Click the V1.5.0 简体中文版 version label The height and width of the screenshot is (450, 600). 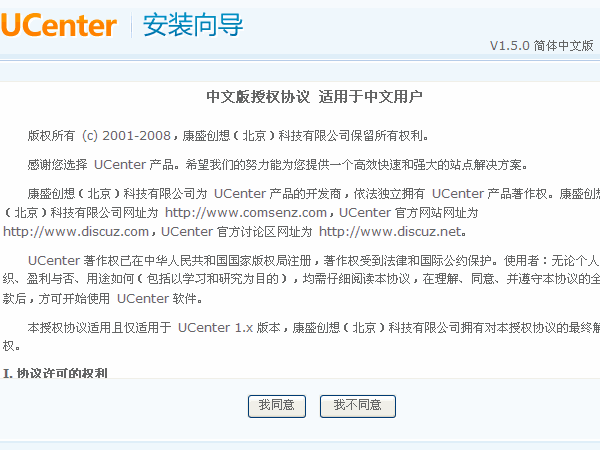[541, 46]
